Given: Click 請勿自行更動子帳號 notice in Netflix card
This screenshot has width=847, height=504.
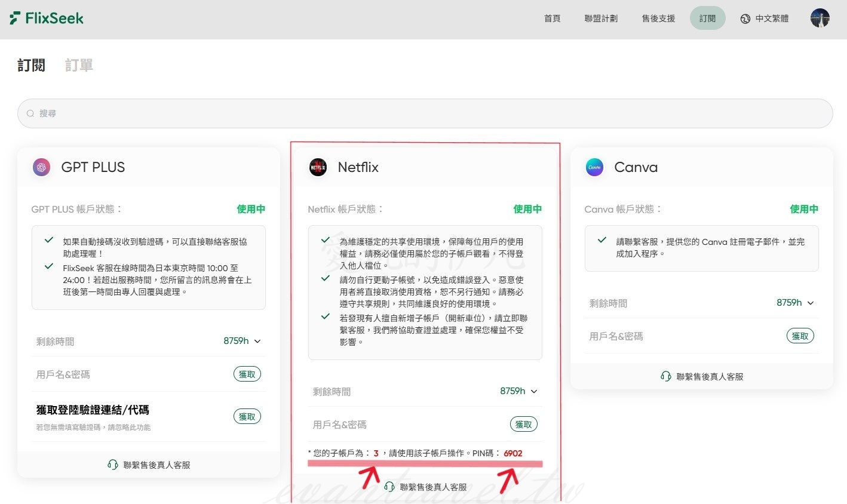Looking at the screenshot, I should [431, 292].
